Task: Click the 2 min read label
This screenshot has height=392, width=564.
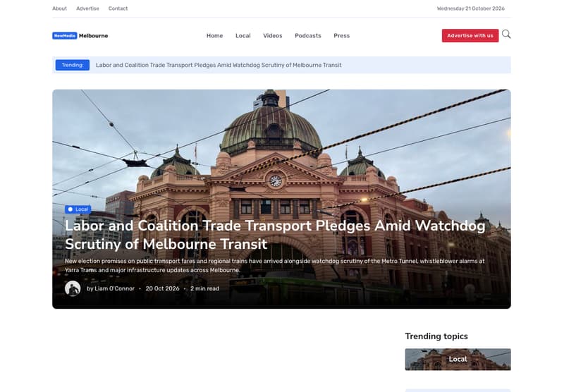Action: [x=204, y=288]
